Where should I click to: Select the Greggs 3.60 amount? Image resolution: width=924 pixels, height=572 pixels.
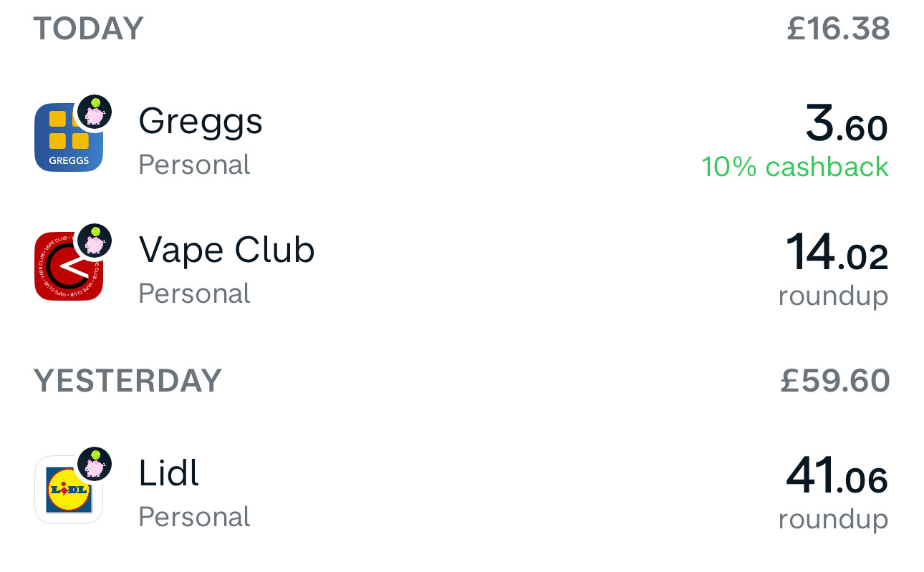tap(847, 125)
